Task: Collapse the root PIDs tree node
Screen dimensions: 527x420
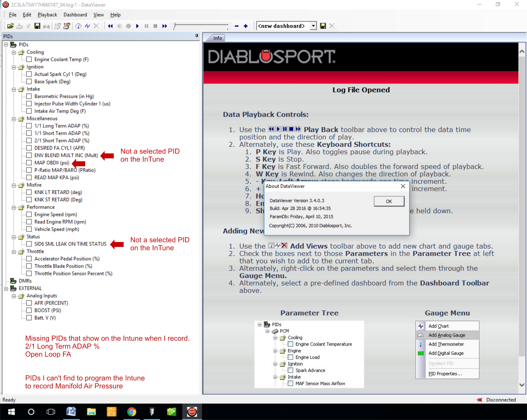Action: (x=6, y=45)
